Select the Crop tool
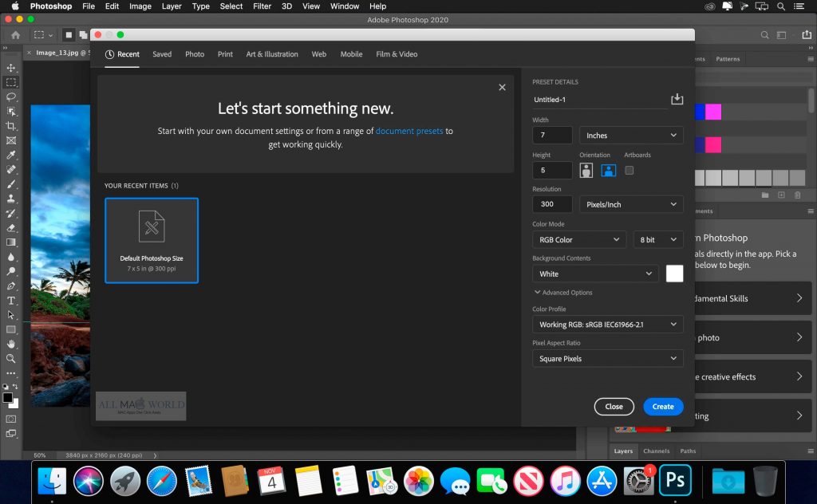 click(x=11, y=126)
